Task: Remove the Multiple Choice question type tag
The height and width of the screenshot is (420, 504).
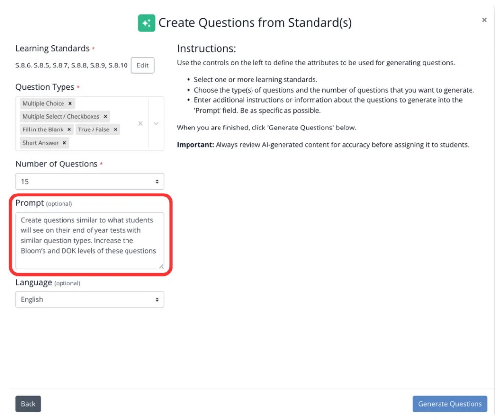Action: pyautogui.click(x=70, y=103)
